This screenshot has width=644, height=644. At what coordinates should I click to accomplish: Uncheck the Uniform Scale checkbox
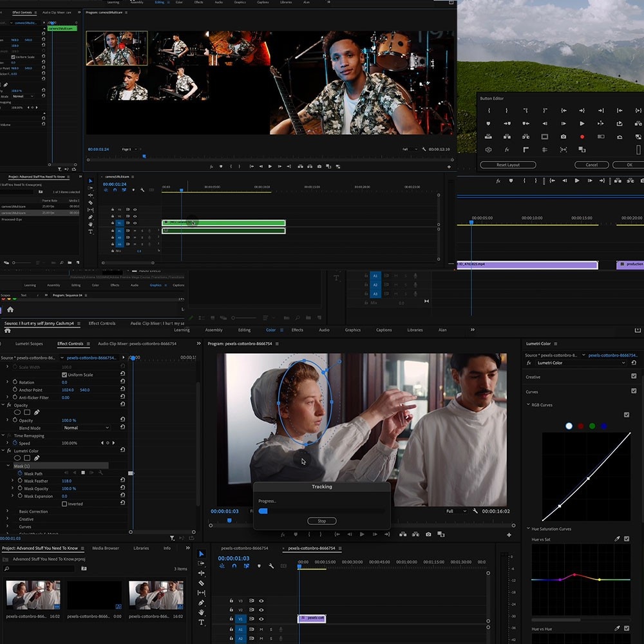[x=64, y=375]
